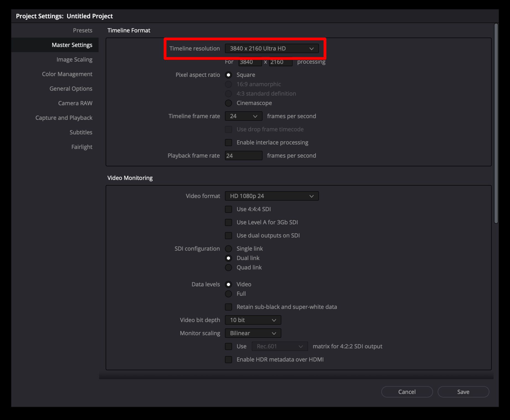Enable Use Level A for 3Gb SDI

(228, 222)
